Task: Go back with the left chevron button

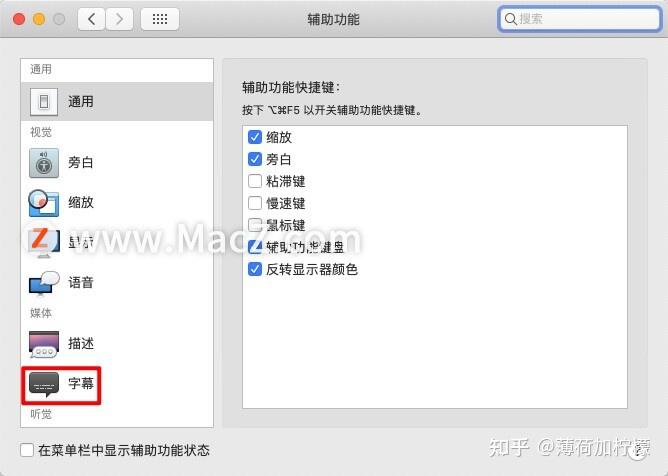Action: pyautogui.click(x=91, y=19)
